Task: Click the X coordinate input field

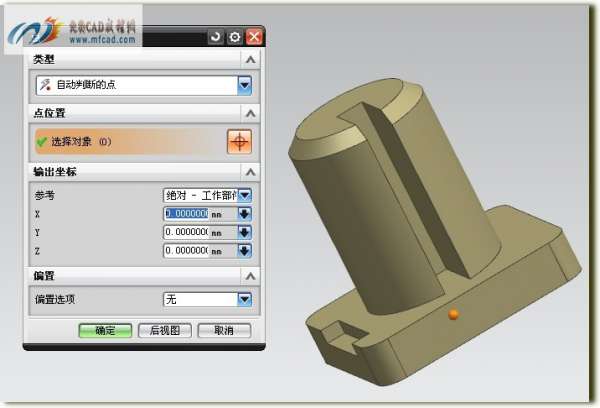Action: pyautogui.click(x=186, y=214)
